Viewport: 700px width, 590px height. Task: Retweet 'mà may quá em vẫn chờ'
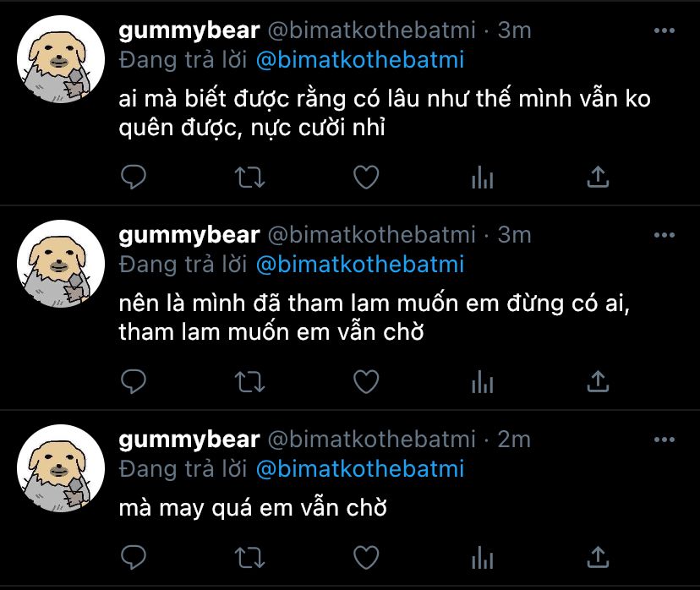(250, 557)
